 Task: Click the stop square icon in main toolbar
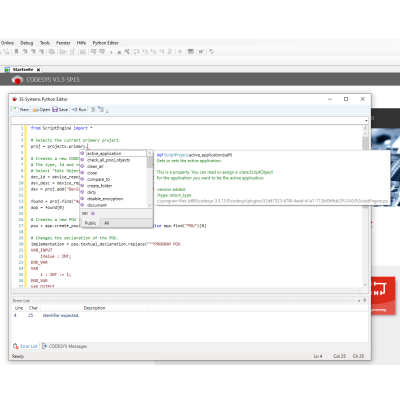point(119,52)
